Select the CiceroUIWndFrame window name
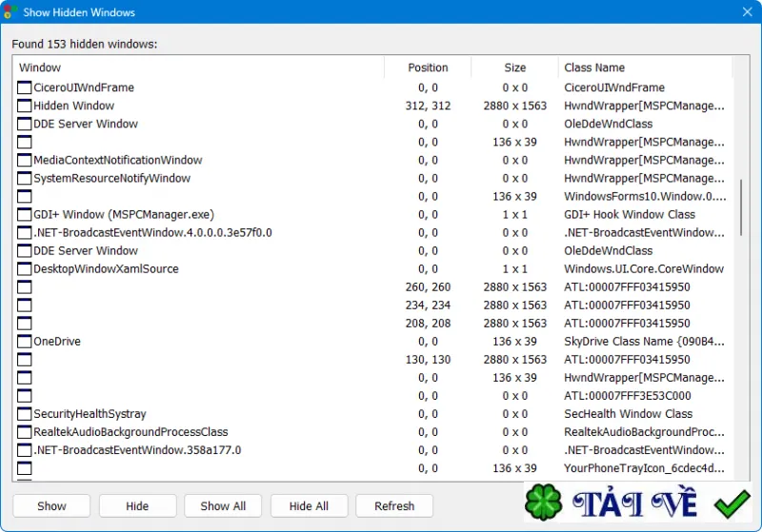The image size is (762, 532). coord(84,88)
